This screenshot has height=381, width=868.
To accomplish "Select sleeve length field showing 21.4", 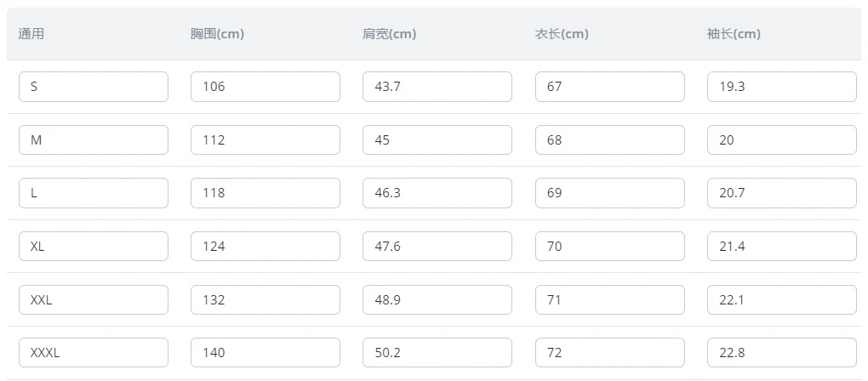I will tap(782, 247).
